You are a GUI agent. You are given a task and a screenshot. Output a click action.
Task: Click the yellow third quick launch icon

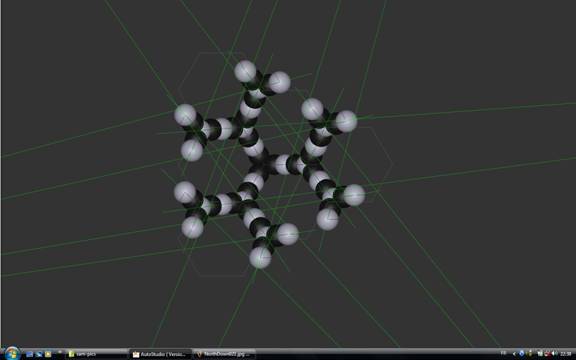click(48, 354)
